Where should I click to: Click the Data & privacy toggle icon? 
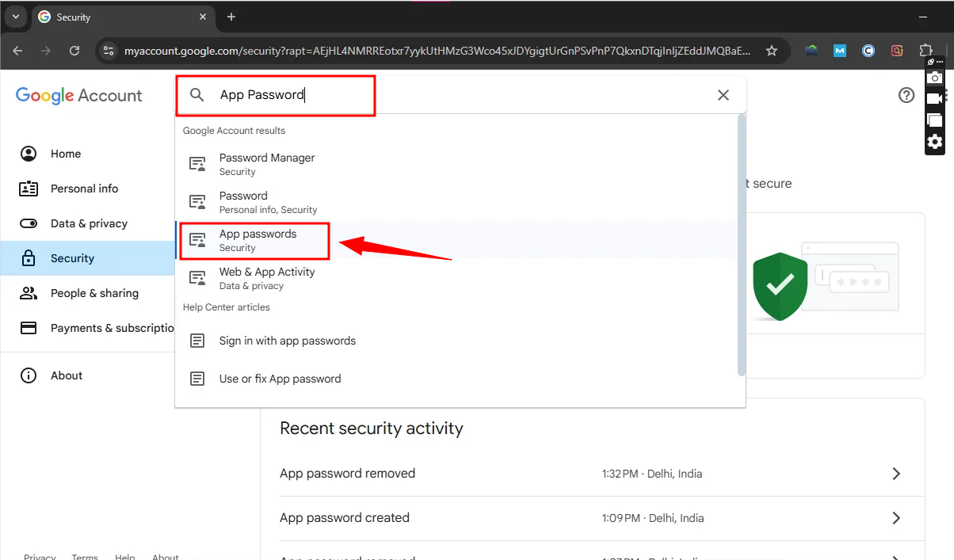29,223
